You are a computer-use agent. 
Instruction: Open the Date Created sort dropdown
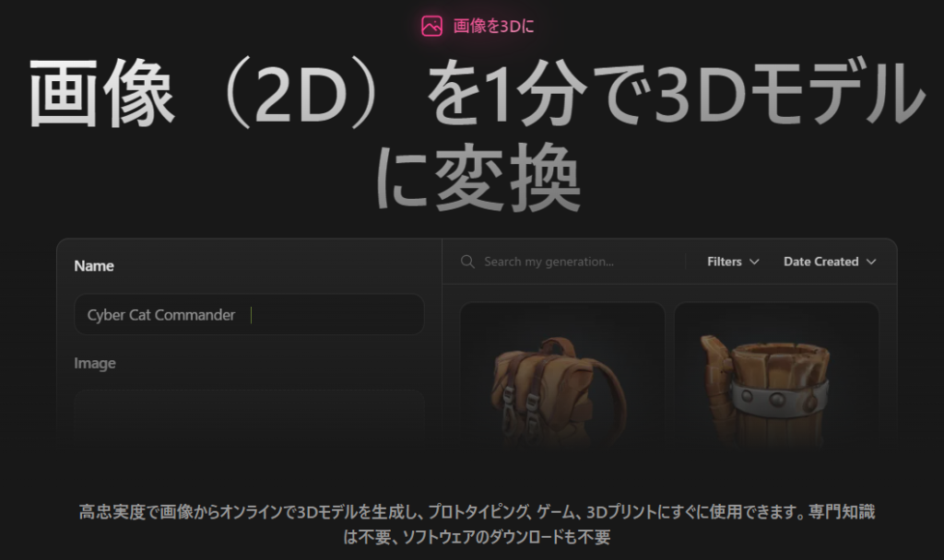click(830, 262)
